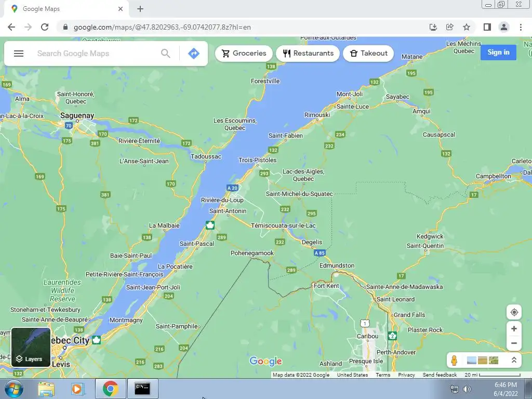The width and height of the screenshot is (532, 399).
Task: Share this page icon
Action: [x=449, y=27]
